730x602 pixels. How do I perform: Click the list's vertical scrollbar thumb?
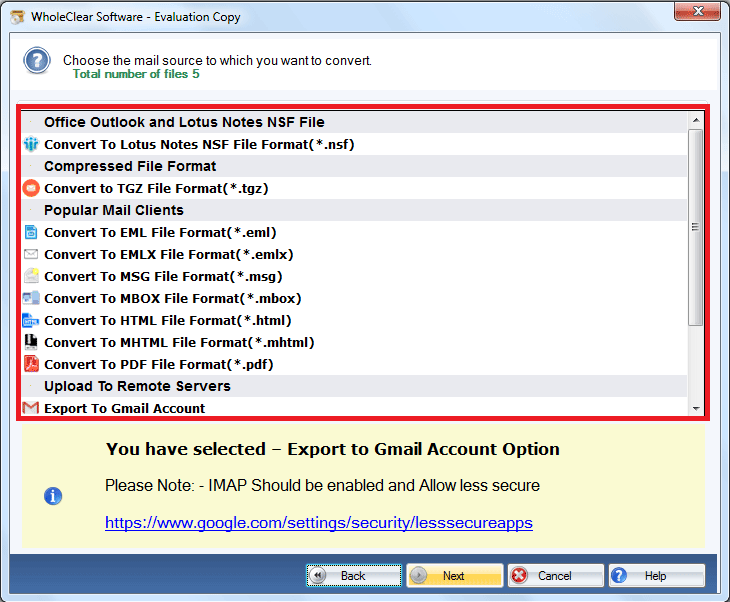pos(696,227)
